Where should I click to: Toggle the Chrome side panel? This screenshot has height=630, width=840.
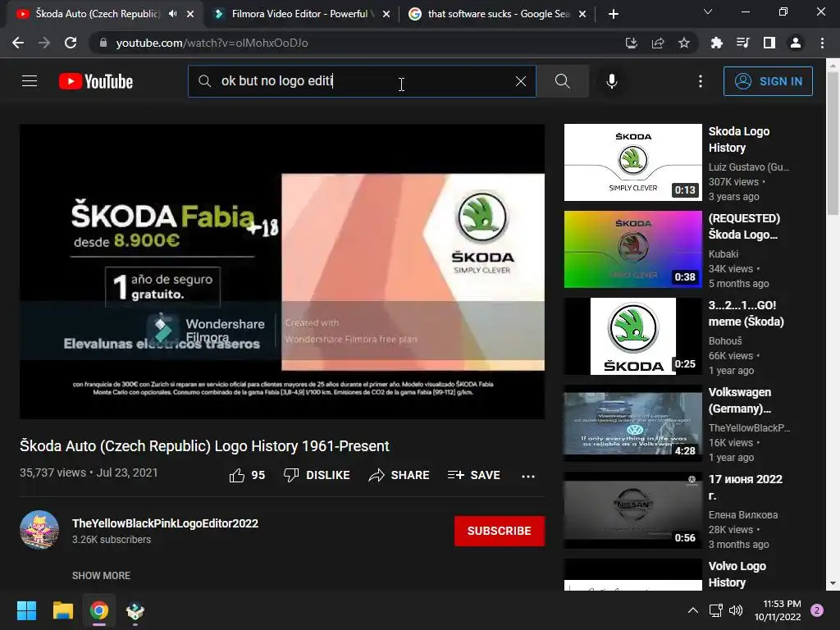[769, 43]
